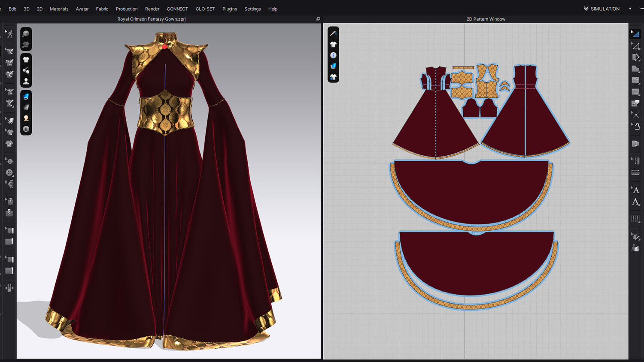The width and height of the screenshot is (644, 362).
Task: Open the Fabric menu
Action: [x=102, y=9]
